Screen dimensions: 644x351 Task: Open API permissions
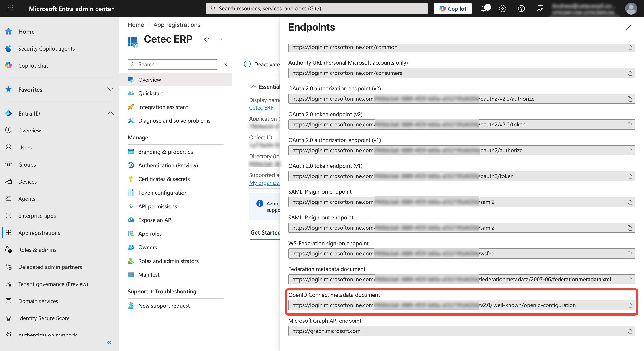coord(158,206)
